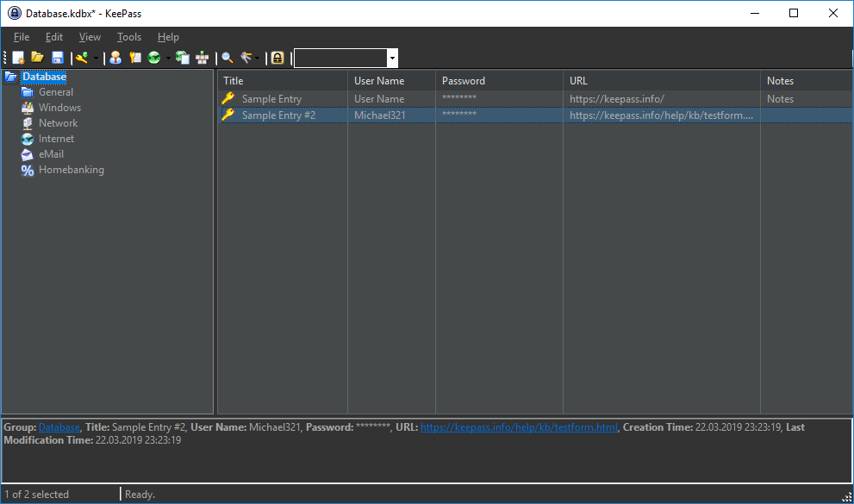
Task: Maximize the KeePass window
Action: 794,13
